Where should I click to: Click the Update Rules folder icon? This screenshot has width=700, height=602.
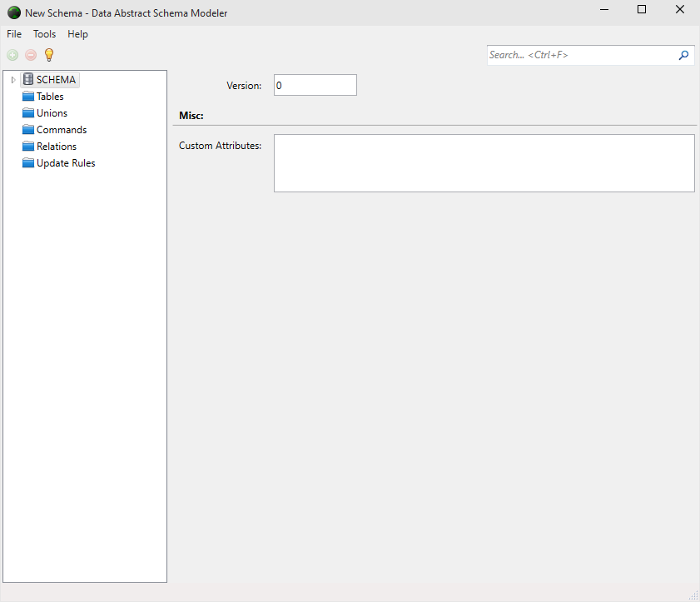(28, 163)
